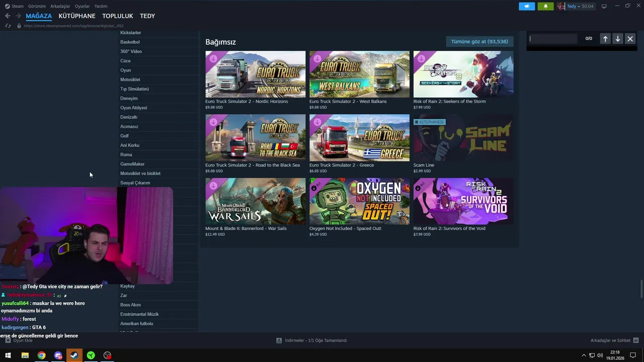Open the Görünüm menu
The height and width of the screenshot is (362, 644).
[x=37, y=6]
